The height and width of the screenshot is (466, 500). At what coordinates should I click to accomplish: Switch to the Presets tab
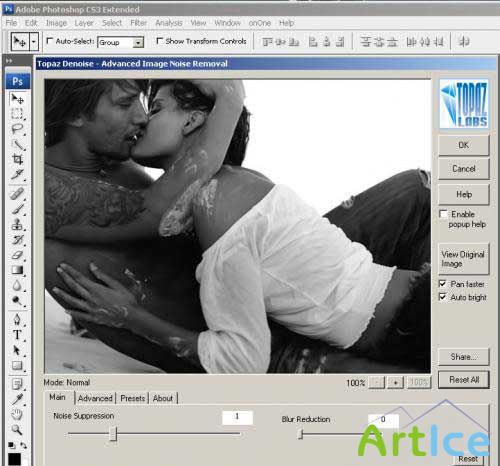(133, 398)
